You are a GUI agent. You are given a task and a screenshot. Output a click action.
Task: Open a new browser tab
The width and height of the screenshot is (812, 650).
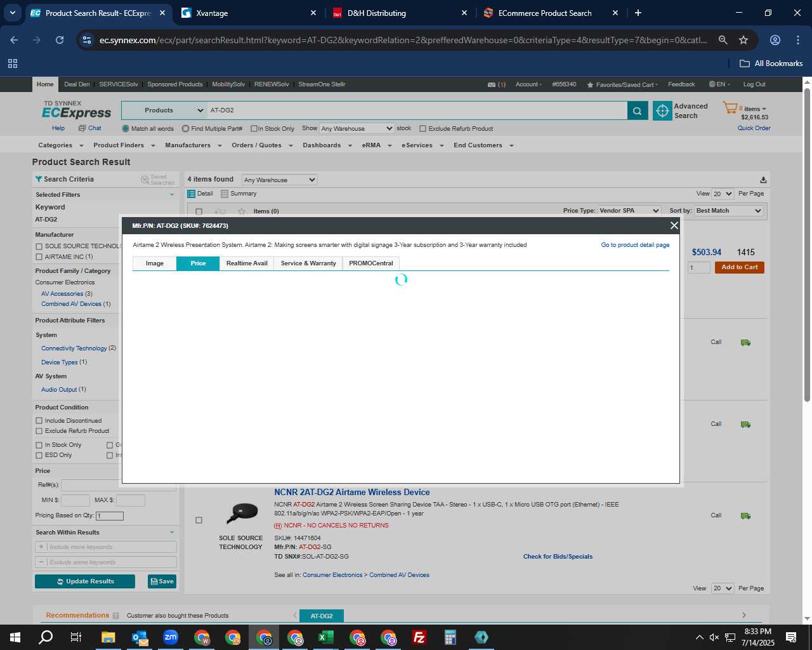pos(638,13)
